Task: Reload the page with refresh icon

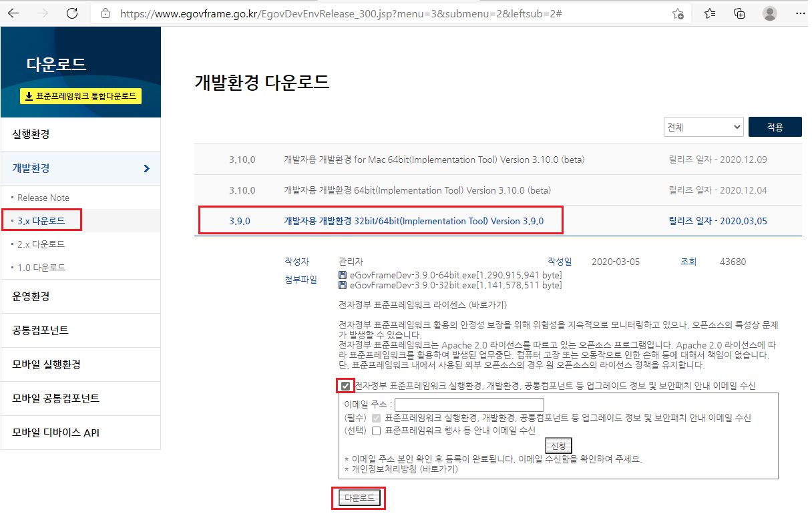Action: tap(73, 13)
